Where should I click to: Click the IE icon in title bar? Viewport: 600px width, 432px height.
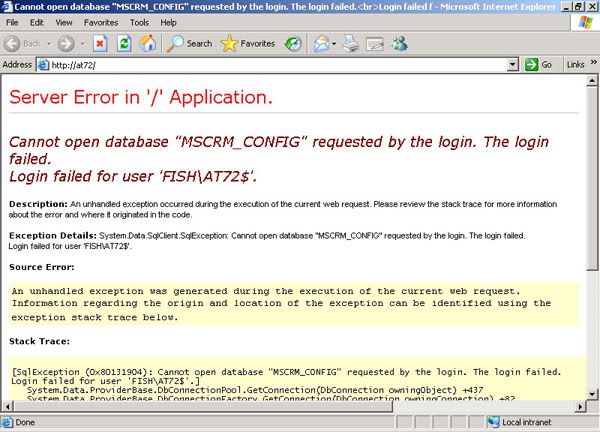coord(7,7)
